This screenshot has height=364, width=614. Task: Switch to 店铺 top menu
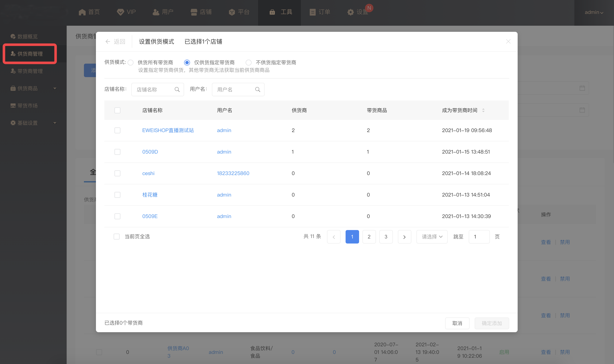pyautogui.click(x=201, y=12)
